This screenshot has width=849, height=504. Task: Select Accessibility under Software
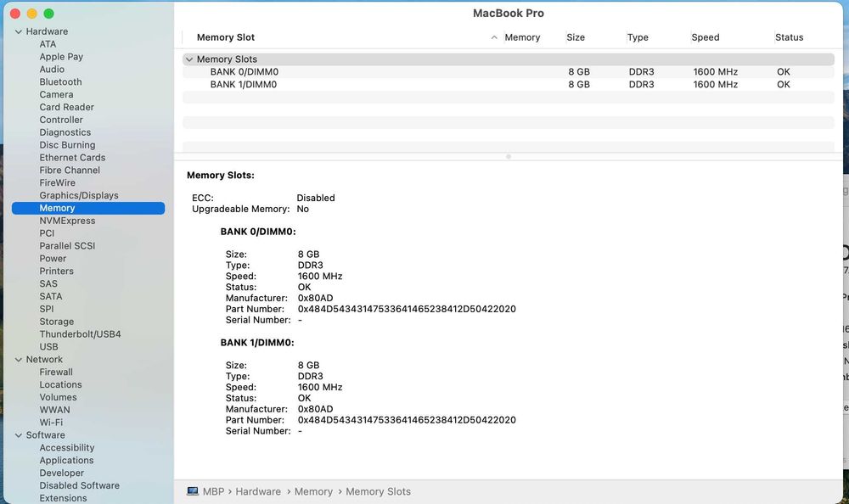[67, 448]
